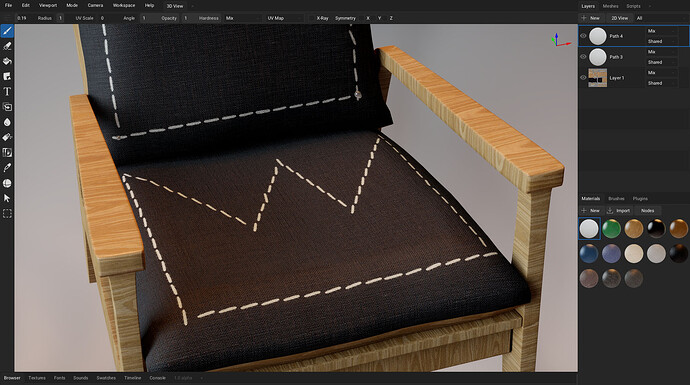
Task: Open Layer 1 Shared object dropdown
Action: coord(661,83)
